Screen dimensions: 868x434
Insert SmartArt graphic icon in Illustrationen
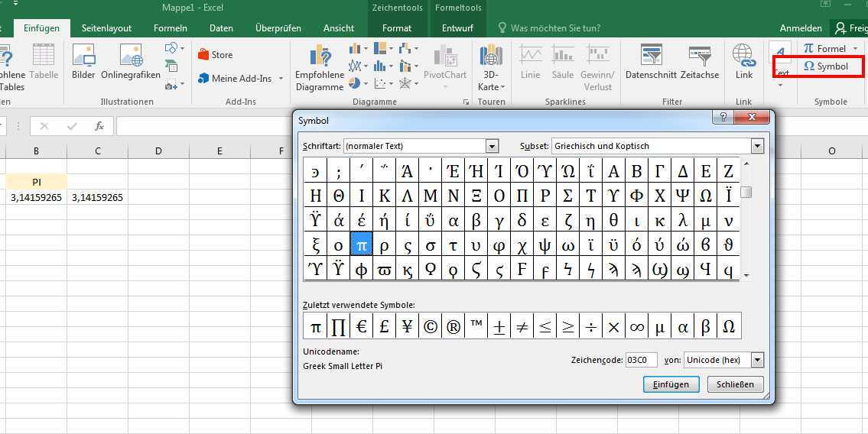point(171,66)
